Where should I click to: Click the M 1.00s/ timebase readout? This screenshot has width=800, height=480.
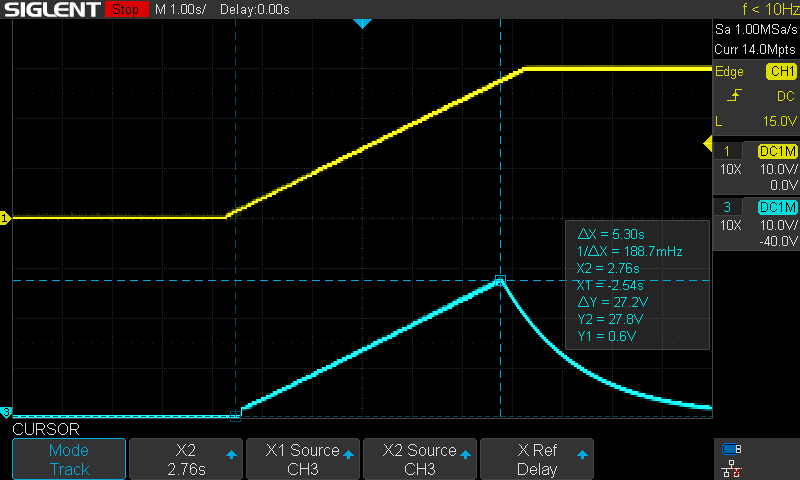(x=180, y=10)
